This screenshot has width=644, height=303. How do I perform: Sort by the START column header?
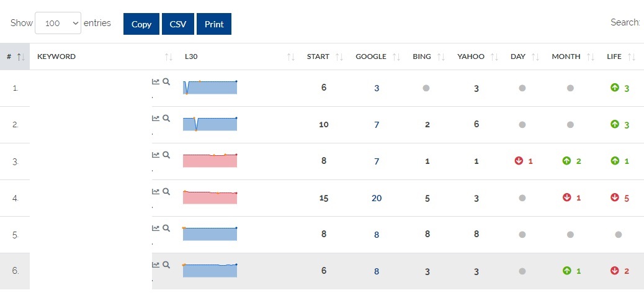(318, 57)
